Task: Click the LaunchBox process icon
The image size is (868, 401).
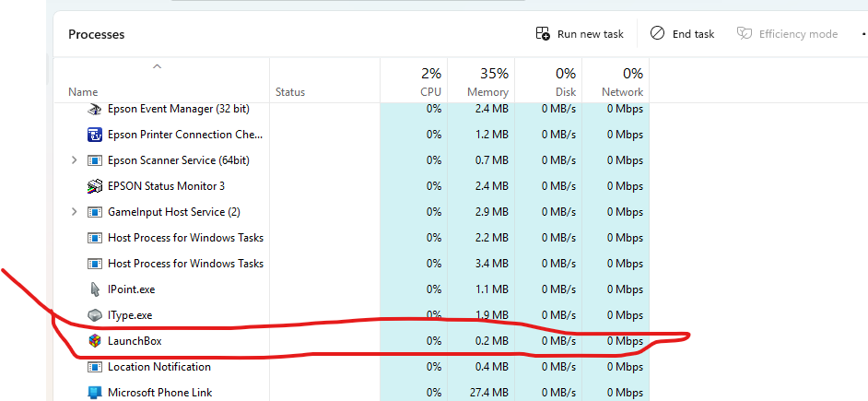Action: [95, 341]
